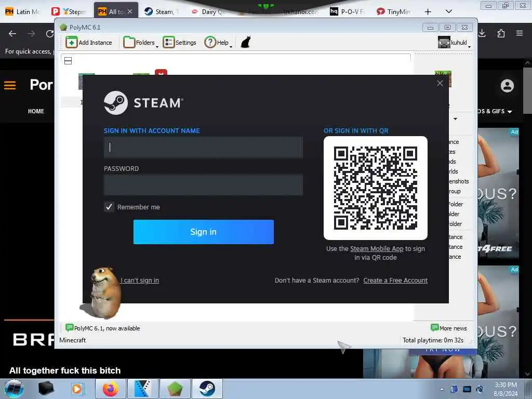Click the HOME item in website navigation
This screenshot has height=399, width=532.
tap(36, 111)
